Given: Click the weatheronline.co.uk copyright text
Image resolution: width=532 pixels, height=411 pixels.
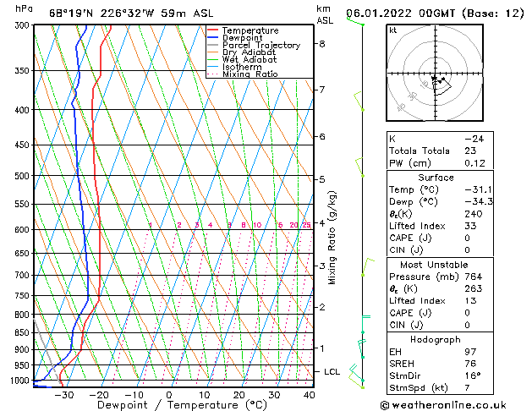Looking at the screenshot, I should tap(443, 405).
